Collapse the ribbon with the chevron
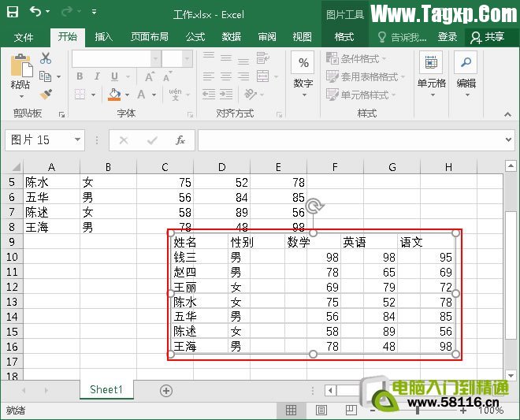Image resolution: width=520 pixels, height=420 pixels. point(507,114)
